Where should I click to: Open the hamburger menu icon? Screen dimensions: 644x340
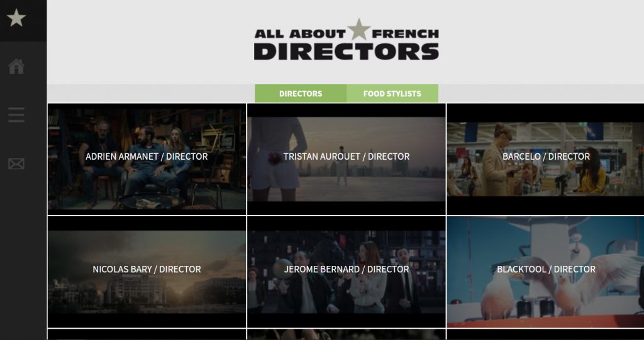coord(16,115)
